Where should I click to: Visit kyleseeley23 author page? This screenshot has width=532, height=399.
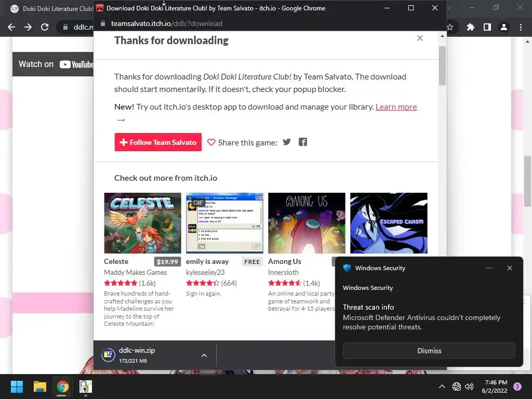click(x=205, y=272)
